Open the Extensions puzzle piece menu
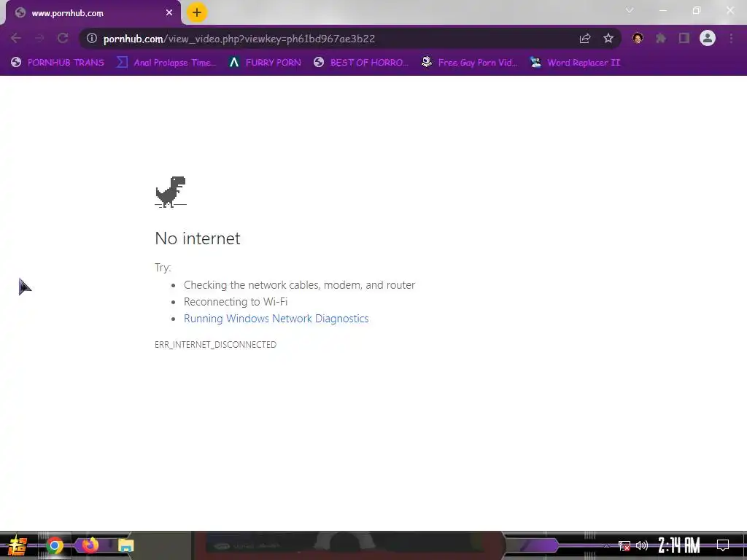The height and width of the screenshot is (560, 747). [661, 38]
